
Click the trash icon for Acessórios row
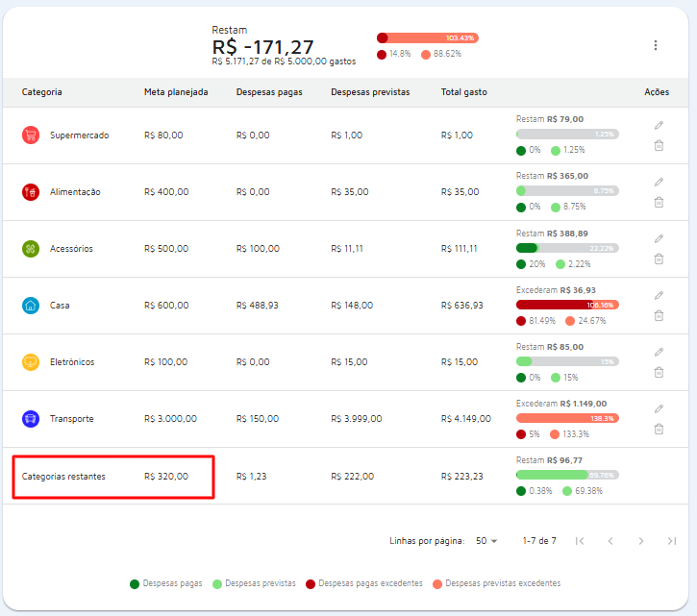pyautogui.click(x=659, y=259)
